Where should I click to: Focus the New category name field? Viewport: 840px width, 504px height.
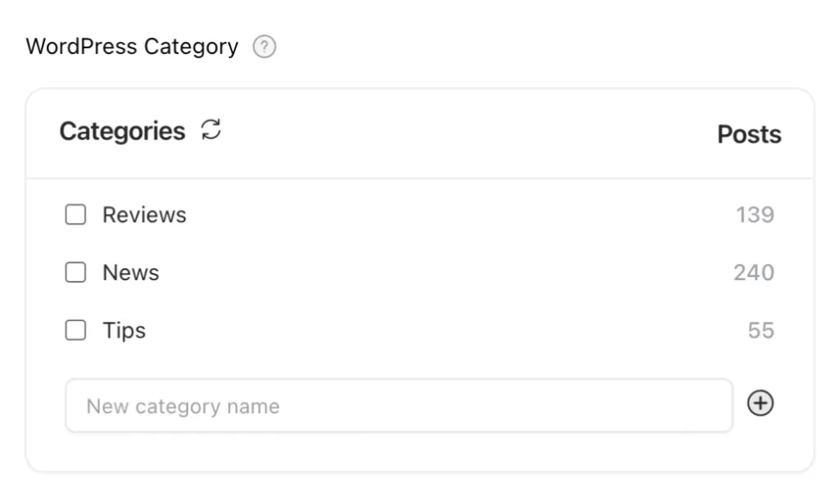[399, 406]
